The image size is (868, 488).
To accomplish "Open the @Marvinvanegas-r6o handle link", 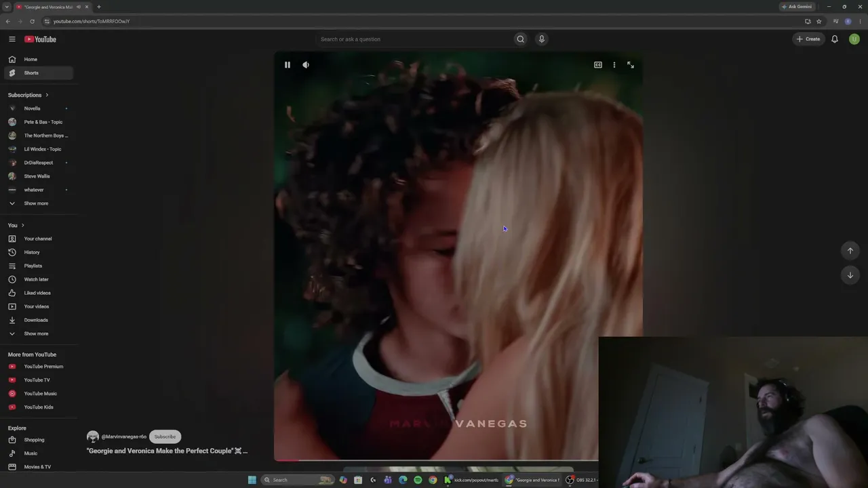I will tap(124, 437).
